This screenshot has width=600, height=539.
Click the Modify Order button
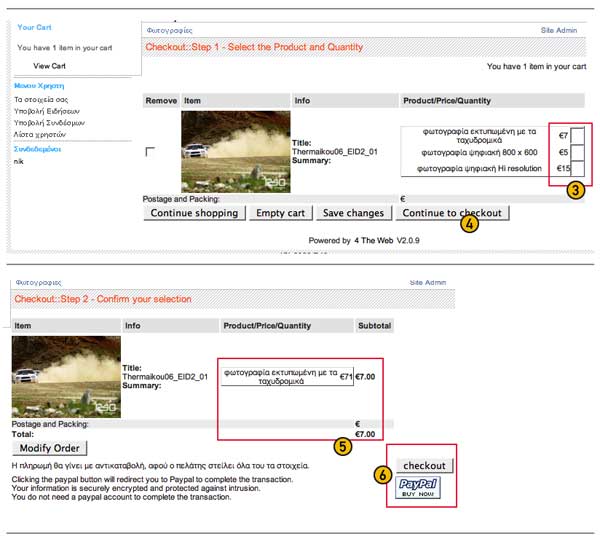tap(50, 448)
